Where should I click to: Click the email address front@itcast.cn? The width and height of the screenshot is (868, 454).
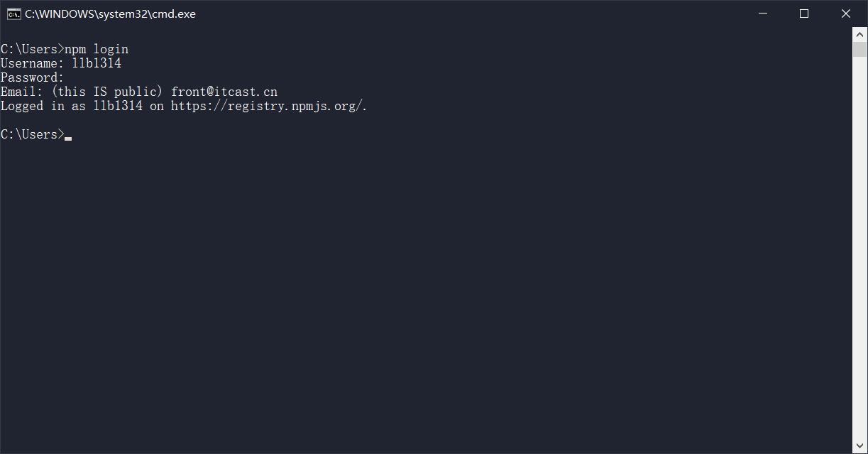point(224,92)
